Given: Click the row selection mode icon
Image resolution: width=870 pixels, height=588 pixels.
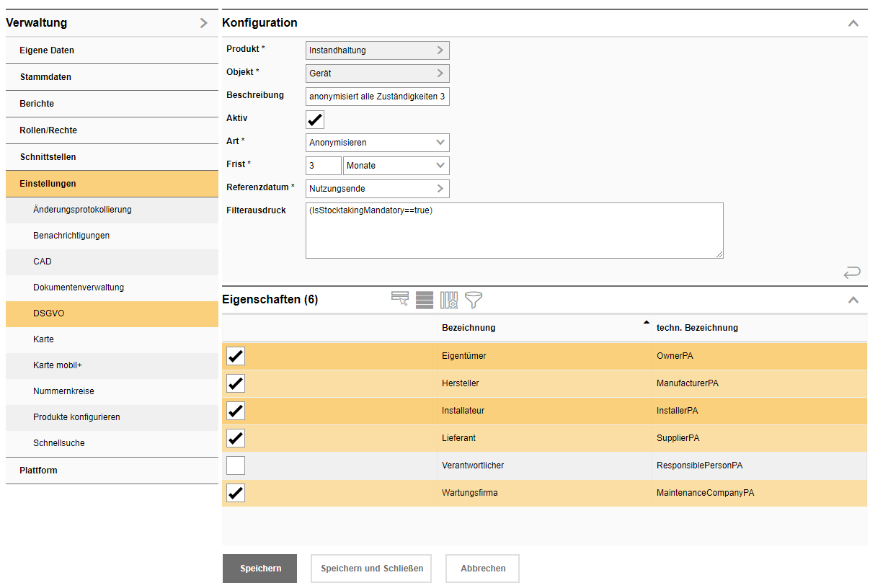Looking at the screenshot, I should pyautogui.click(x=400, y=300).
